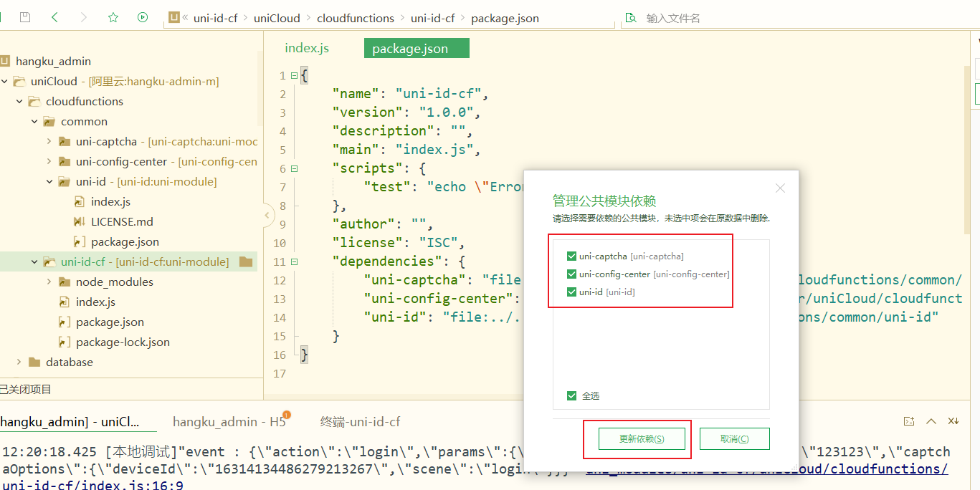This screenshot has height=490, width=980.
Task: Click line number 17 in the editor gutter
Action: [x=279, y=373]
